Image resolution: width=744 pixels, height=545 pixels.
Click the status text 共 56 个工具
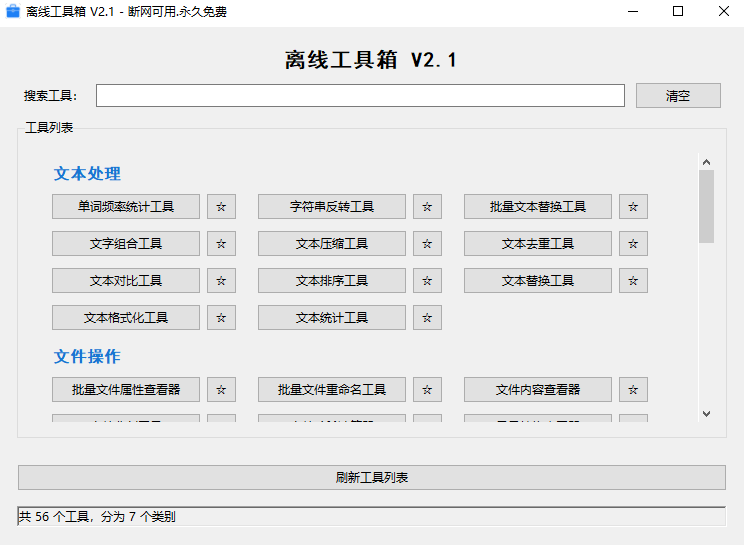[x=54, y=517]
